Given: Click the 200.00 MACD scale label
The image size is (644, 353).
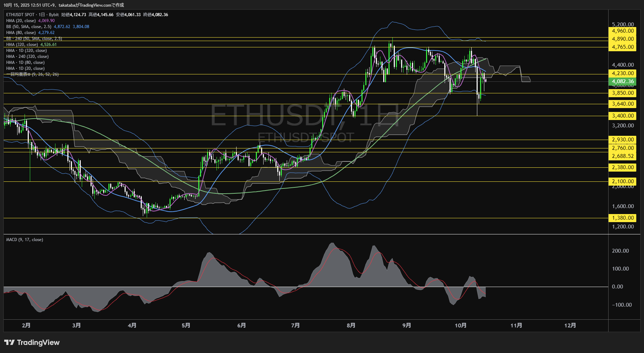Looking at the screenshot, I should click(620, 251).
